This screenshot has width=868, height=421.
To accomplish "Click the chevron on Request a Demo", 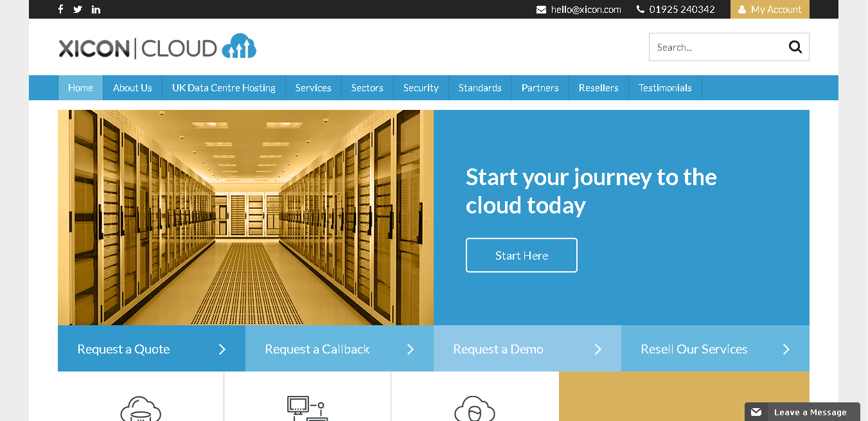I will coord(598,349).
